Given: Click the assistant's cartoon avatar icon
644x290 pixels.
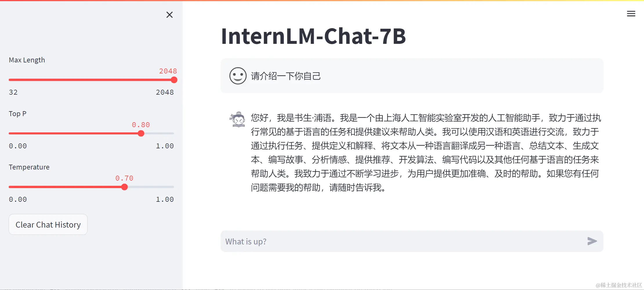Looking at the screenshot, I should pyautogui.click(x=238, y=120).
